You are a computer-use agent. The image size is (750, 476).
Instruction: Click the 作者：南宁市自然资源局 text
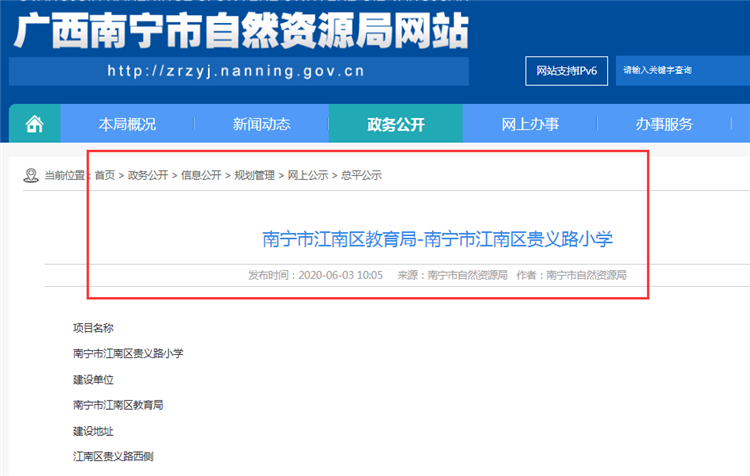pyautogui.click(x=571, y=275)
